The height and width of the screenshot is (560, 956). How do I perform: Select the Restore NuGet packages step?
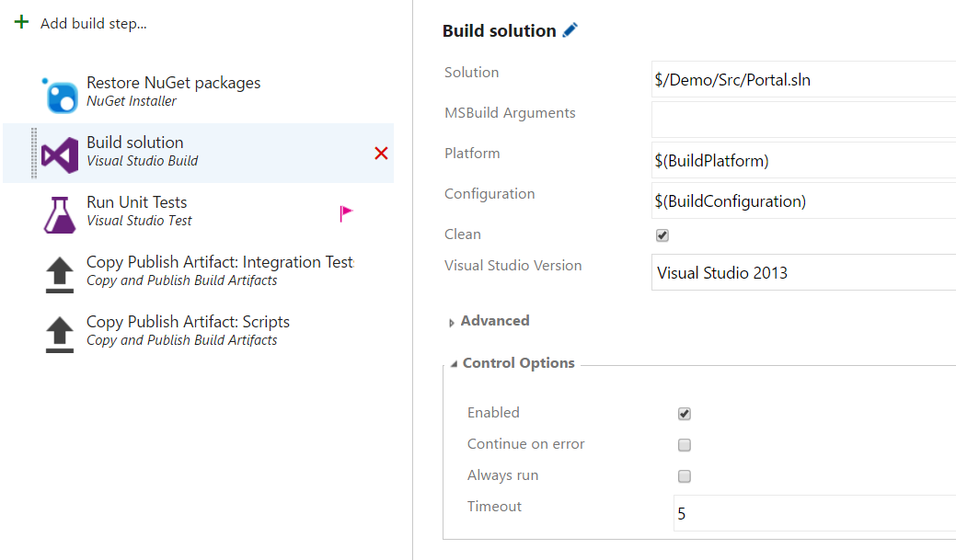[x=173, y=91]
